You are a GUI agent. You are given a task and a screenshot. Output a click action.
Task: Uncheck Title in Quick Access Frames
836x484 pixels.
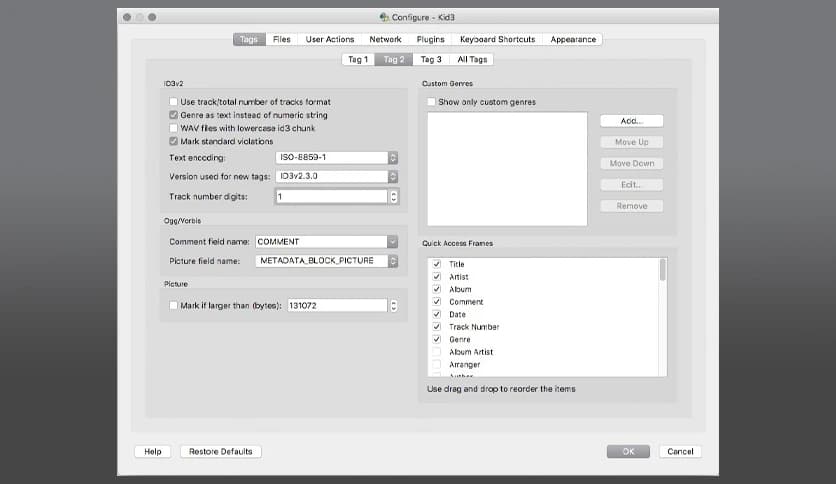coord(437,264)
